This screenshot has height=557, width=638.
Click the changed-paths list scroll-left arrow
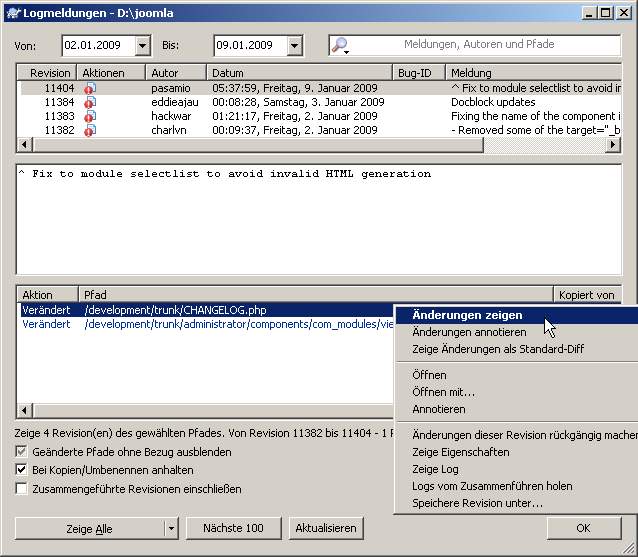[24, 411]
